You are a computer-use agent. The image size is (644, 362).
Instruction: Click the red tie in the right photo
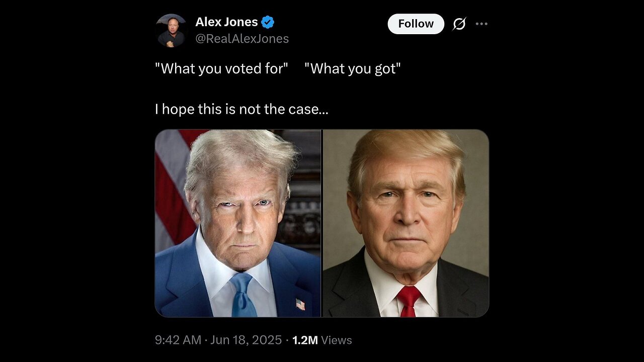pos(408,300)
